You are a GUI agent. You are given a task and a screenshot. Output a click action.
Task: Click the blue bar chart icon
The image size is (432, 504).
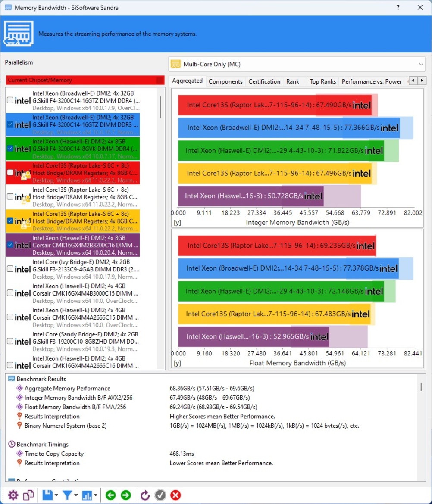(x=87, y=495)
